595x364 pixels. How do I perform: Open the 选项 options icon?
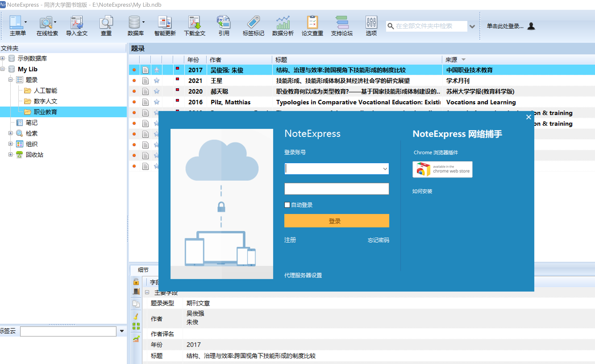coord(371,22)
